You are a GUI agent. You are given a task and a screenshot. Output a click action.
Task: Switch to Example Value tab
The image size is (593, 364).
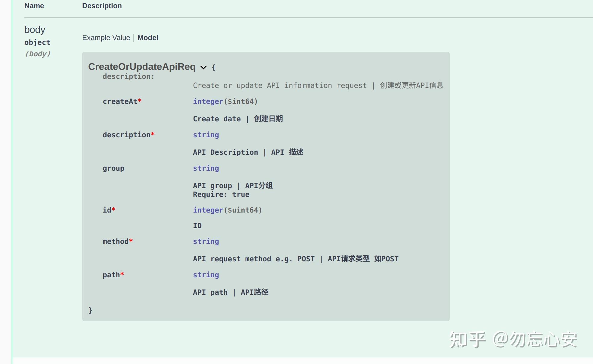pyautogui.click(x=106, y=38)
